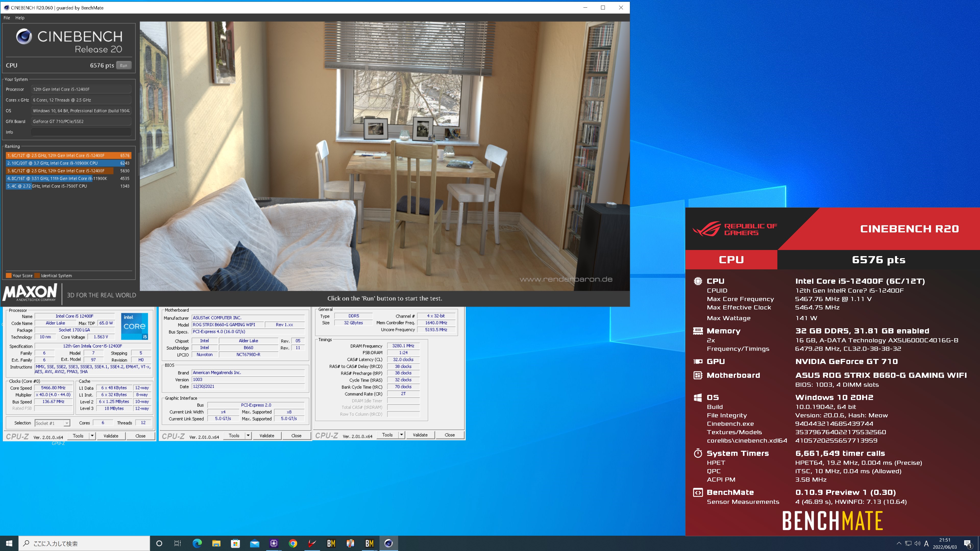Click the red wing taskbar icon
The width and height of the screenshot is (980, 551).
pos(312,543)
